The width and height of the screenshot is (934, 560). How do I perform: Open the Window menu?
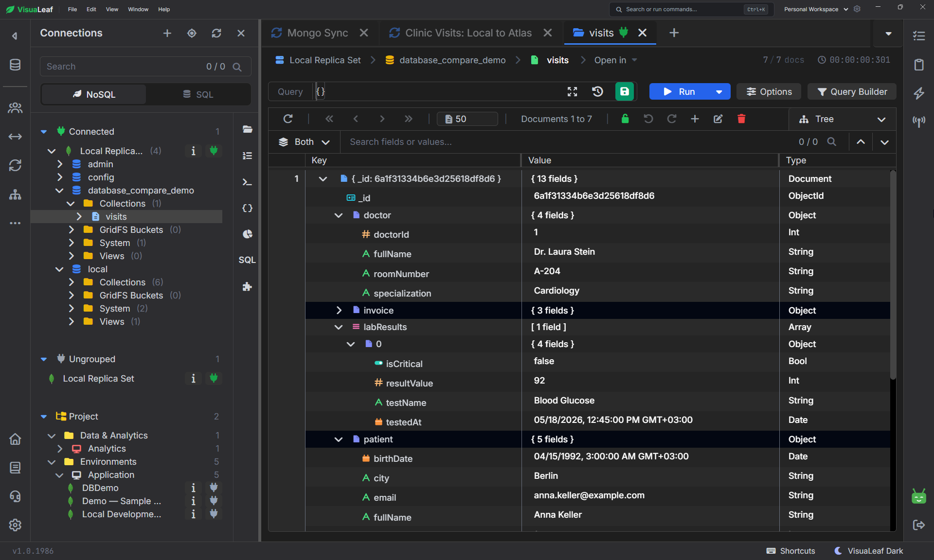(x=138, y=9)
